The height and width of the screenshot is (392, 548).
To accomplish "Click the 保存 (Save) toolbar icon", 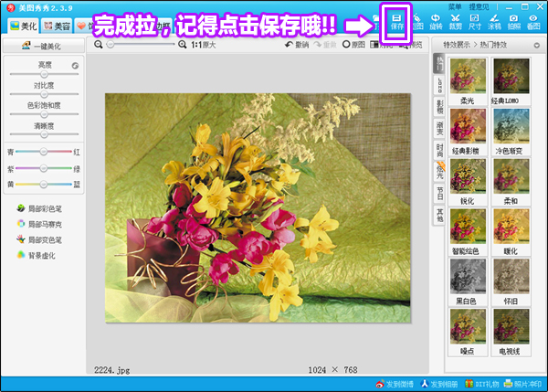I will coord(396,22).
